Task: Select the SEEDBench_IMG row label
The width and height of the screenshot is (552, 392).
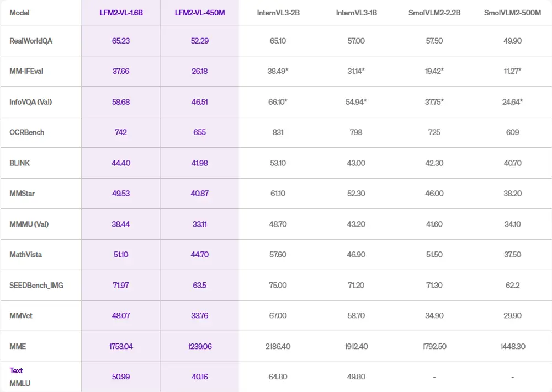Action: point(36,286)
